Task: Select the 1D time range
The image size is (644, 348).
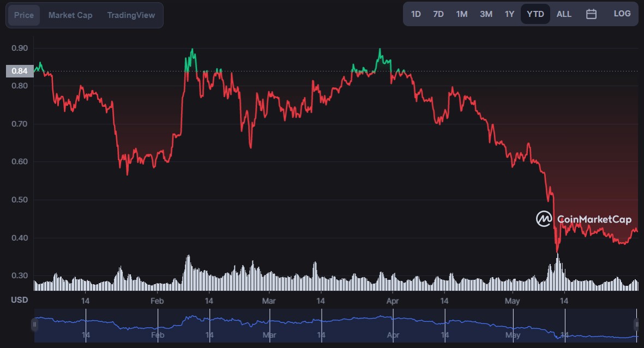Action: [416, 14]
